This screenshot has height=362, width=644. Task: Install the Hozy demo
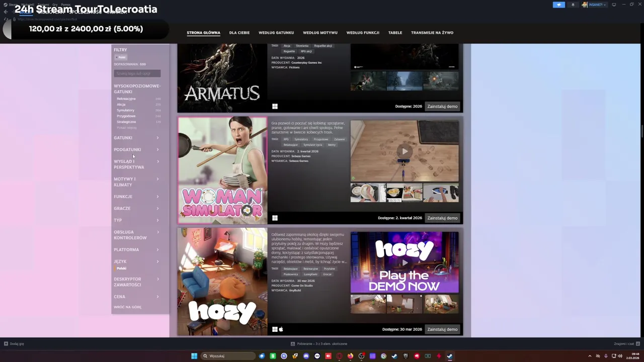click(442, 329)
